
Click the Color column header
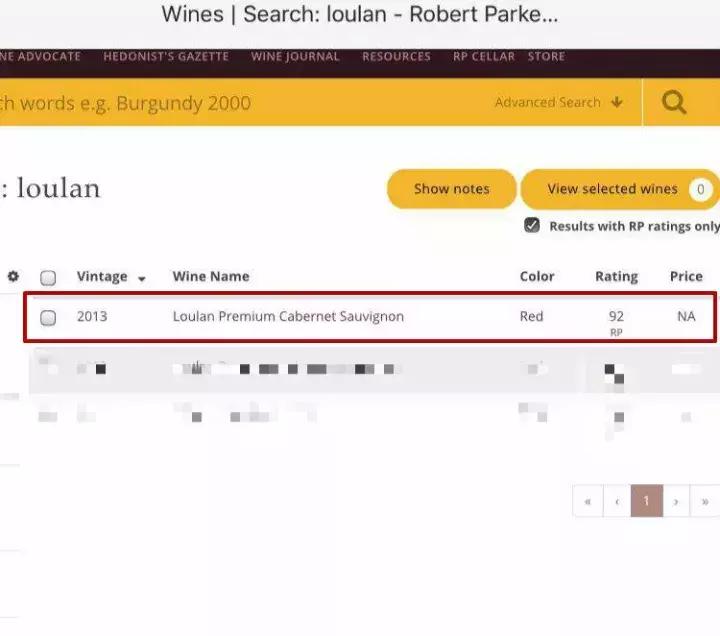(537, 276)
